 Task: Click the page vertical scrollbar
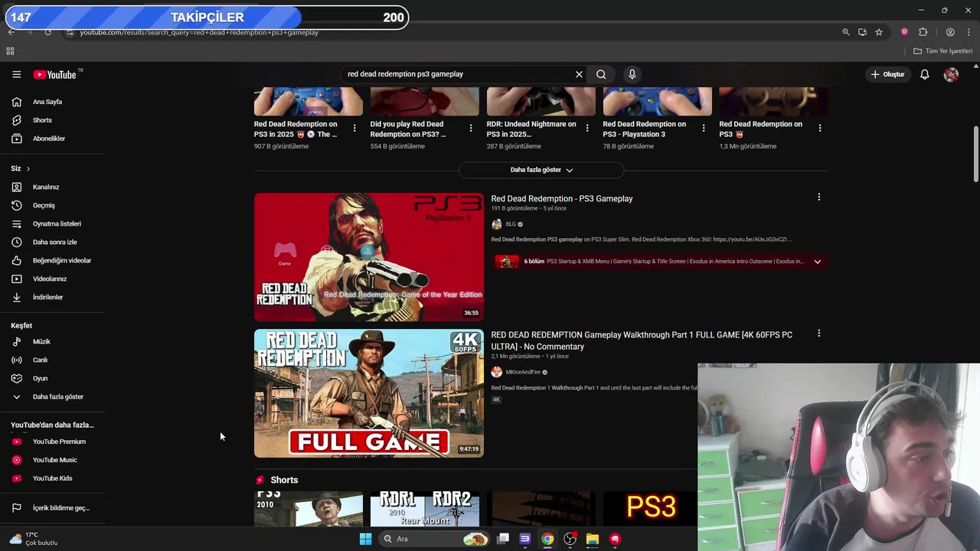(975, 153)
